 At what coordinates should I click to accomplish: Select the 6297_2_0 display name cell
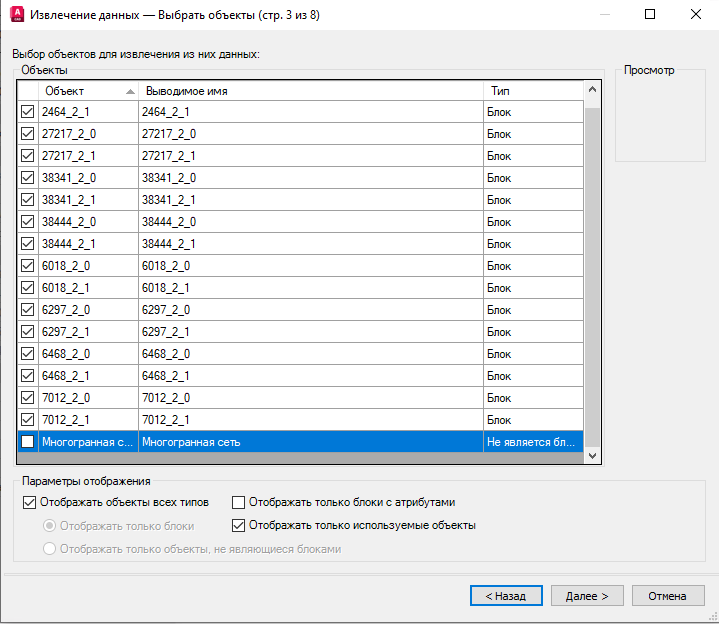[x=311, y=310]
